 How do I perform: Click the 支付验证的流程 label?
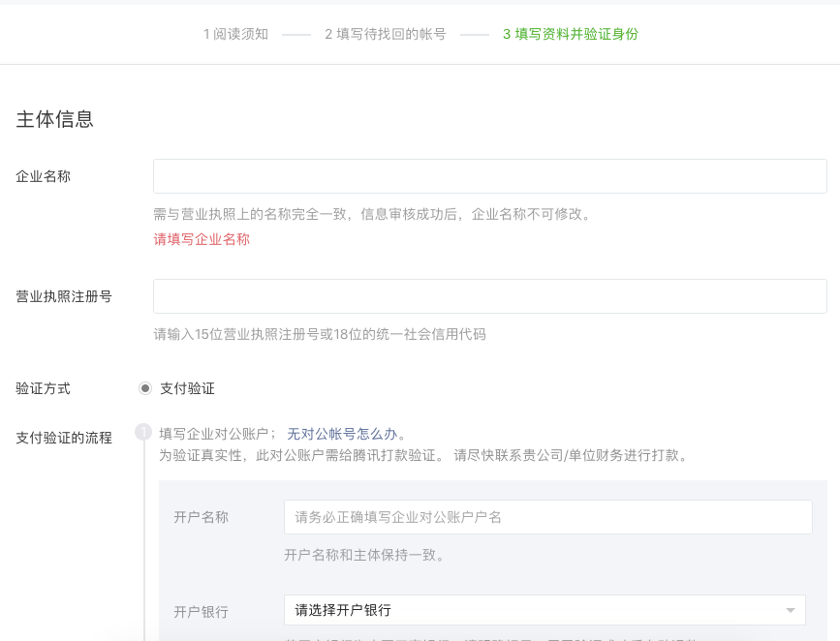(64, 438)
